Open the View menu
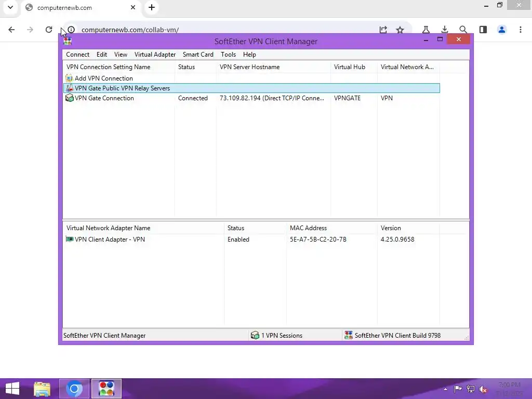This screenshot has width=532, height=399. click(121, 55)
